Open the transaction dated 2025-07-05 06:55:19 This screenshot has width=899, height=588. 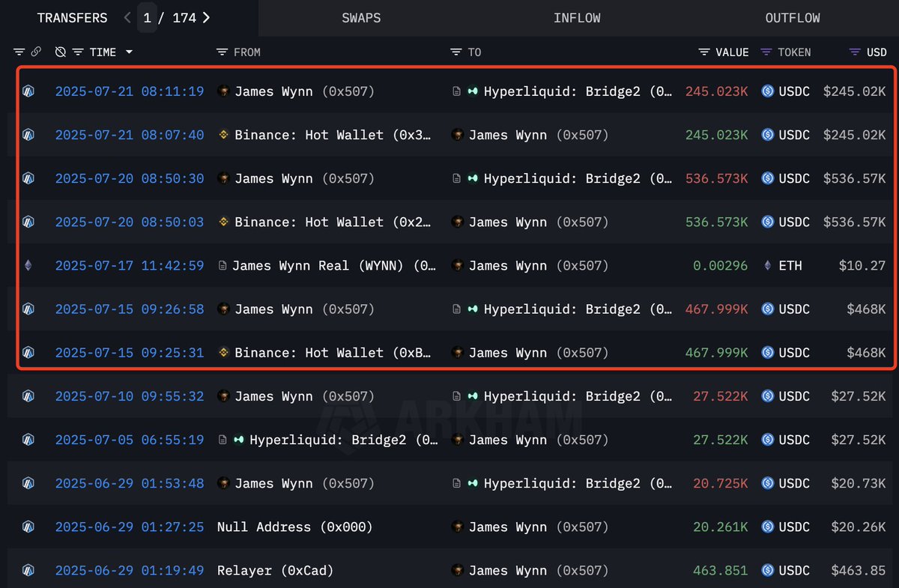coord(130,440)
